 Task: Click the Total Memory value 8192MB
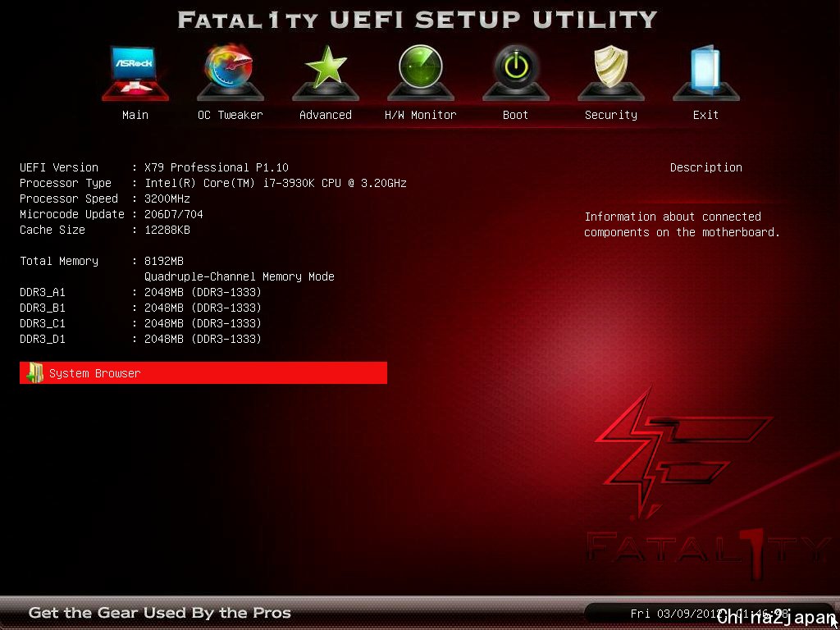click(164, 261)
